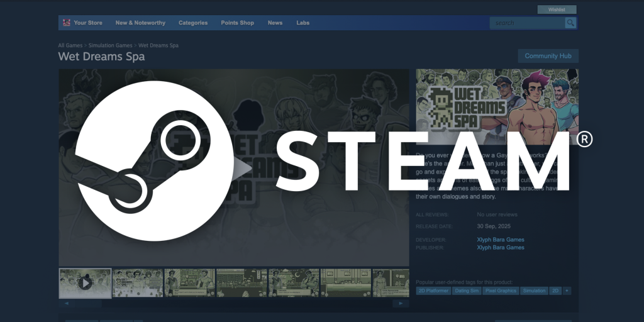Click the avatar icon beside Your Store
The height and width of the screenshot is (322, 644).
point(66,23)
